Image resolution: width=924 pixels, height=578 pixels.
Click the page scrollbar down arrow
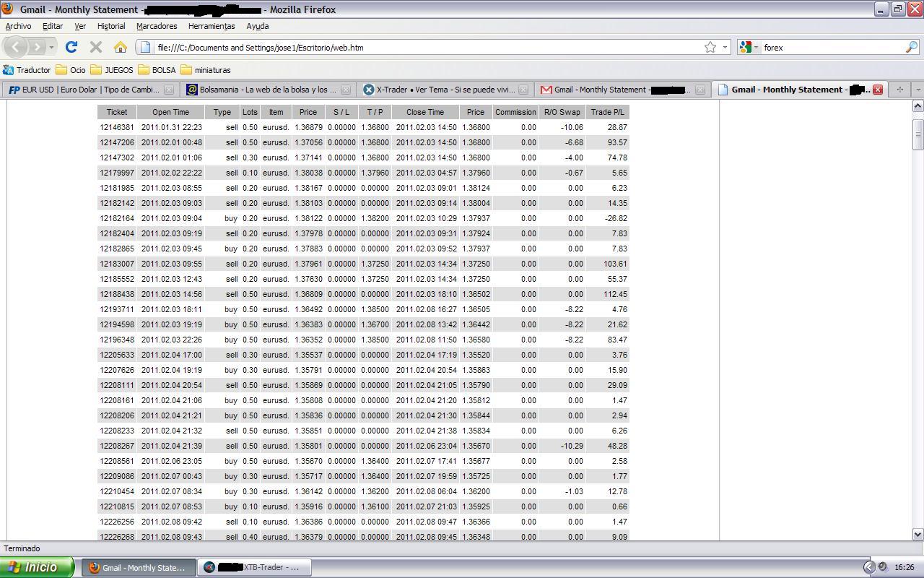[x=918, y=534]
